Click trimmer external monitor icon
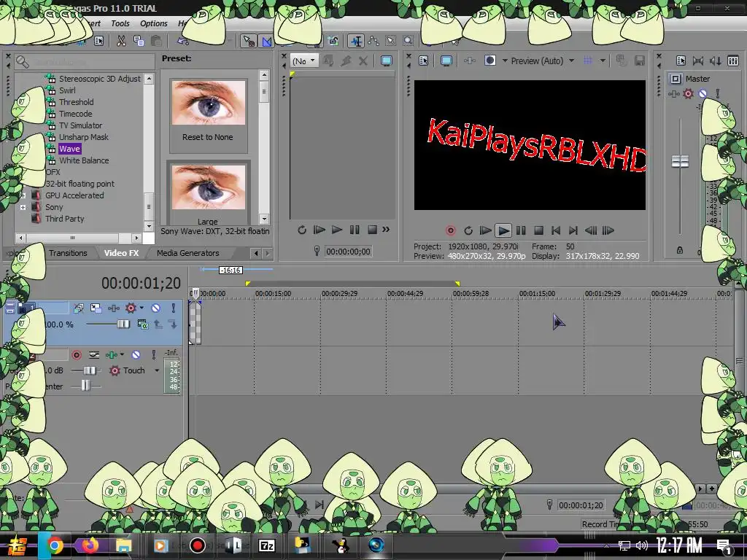The image size is (747, 560). 387,61
